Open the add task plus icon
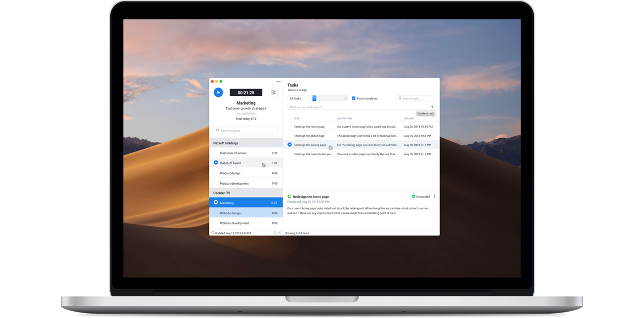This screenshot has width=644, height=318. [432, 107]
